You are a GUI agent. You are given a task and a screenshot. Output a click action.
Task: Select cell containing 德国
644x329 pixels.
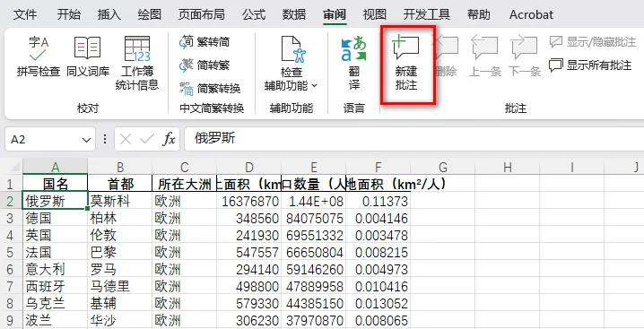point(55,218)
